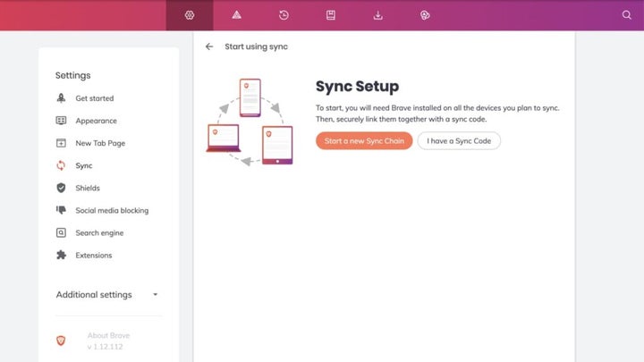
Task: Open the Settings gear tab in top bar
Action: (x=190, y=15)
